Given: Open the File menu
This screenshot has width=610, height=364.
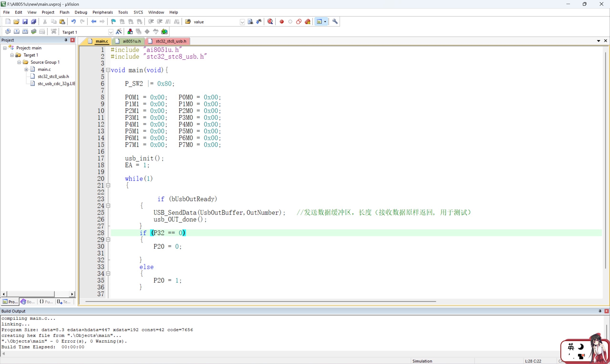Looking at the screenshot, I should pyautogui.click(x=6, y=12).
